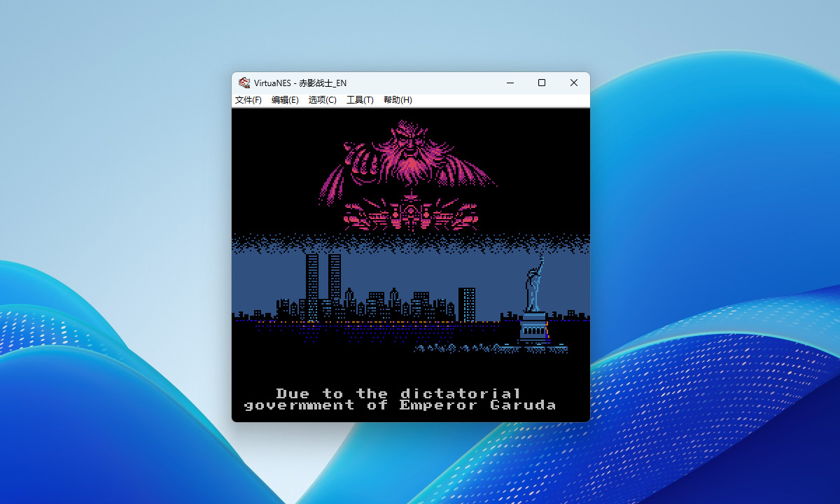Click the dark cloud band above the city
This screenshot has width=840, height=504.
[x=410, y=243]
